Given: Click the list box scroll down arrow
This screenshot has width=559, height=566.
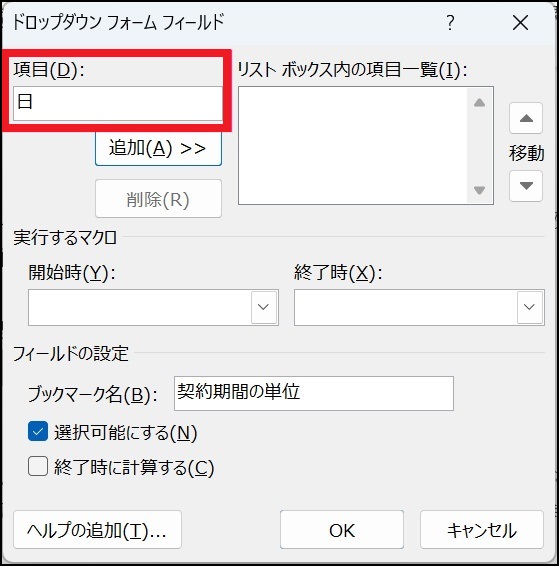Looking at the screenshot, I should pyautogui.click(x=479, y=190).
